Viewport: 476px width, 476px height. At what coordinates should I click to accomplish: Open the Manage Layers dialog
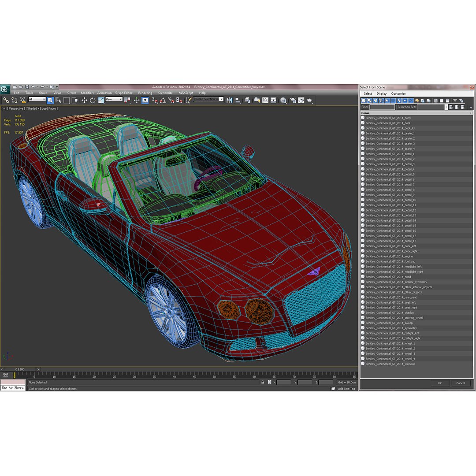247,100
